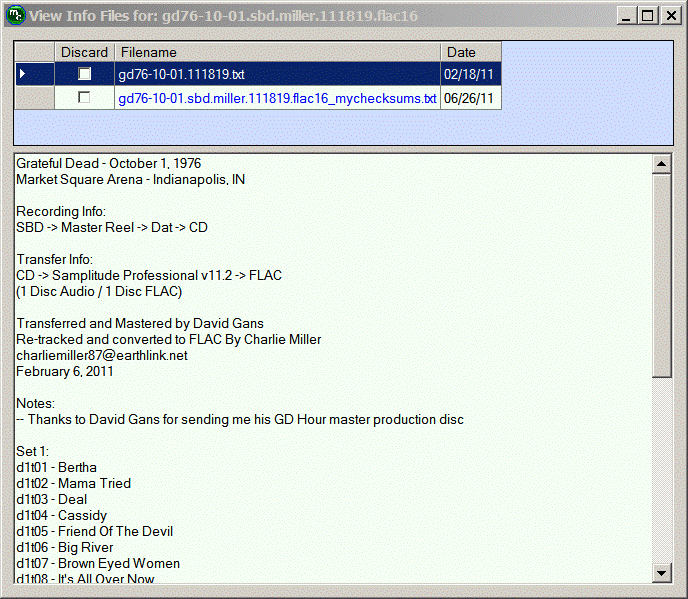Image resolution: width=688 pixels, height=599 pixels.
Task: Click the row selector arrow of first row
Action: [34, 74]
